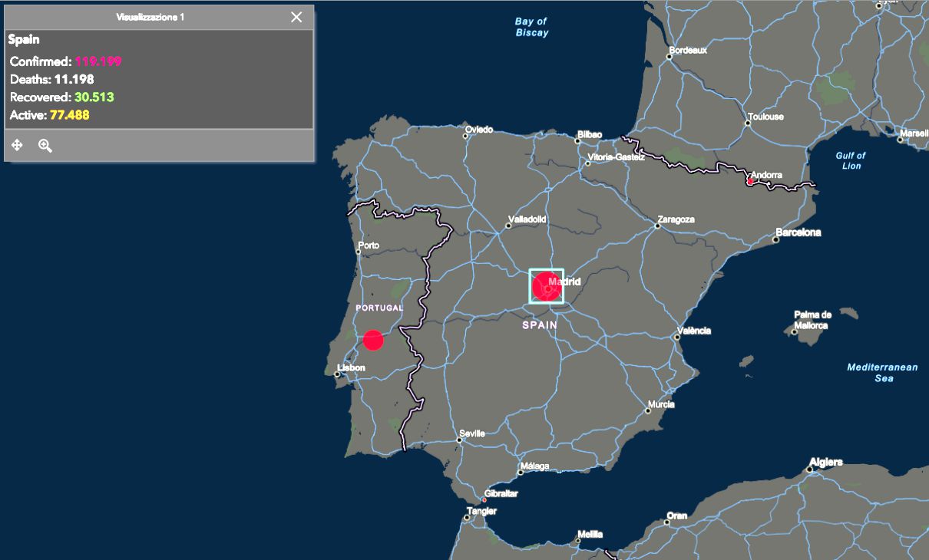Screen dimensions: 929x560
Task: Click the Active value 77.488
Action: coord(70,116)
